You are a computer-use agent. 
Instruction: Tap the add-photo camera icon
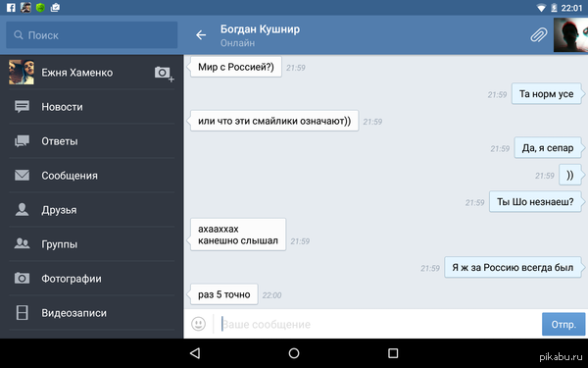point(164,74)
